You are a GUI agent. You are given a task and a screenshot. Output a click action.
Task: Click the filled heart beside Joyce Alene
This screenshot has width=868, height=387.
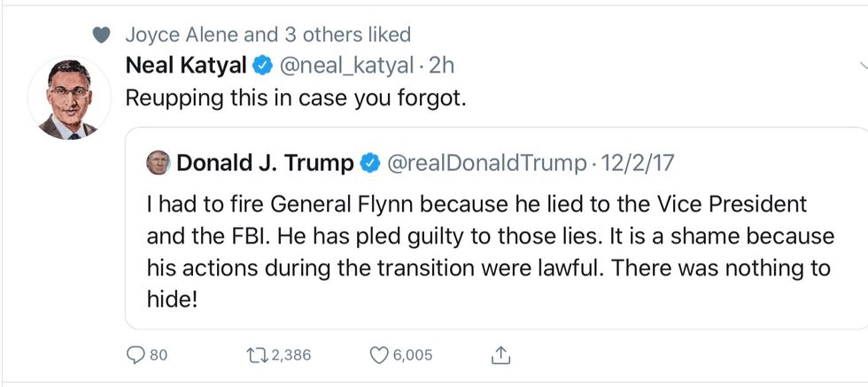[102, 35]
